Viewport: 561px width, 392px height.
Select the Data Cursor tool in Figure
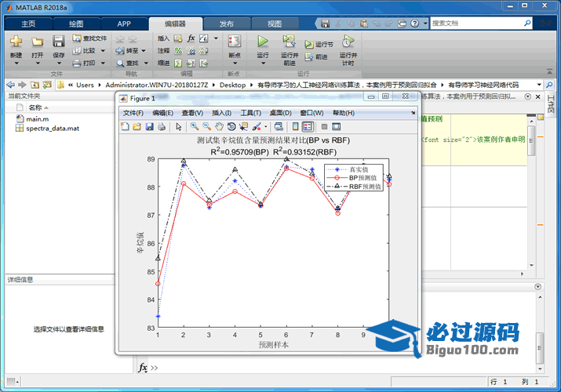tap(244, 126)
